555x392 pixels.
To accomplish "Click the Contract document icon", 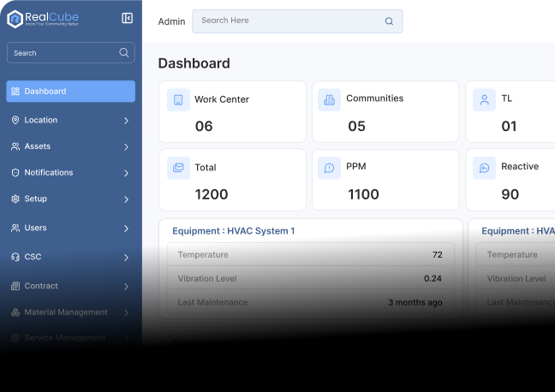I will tap(15, 286).
